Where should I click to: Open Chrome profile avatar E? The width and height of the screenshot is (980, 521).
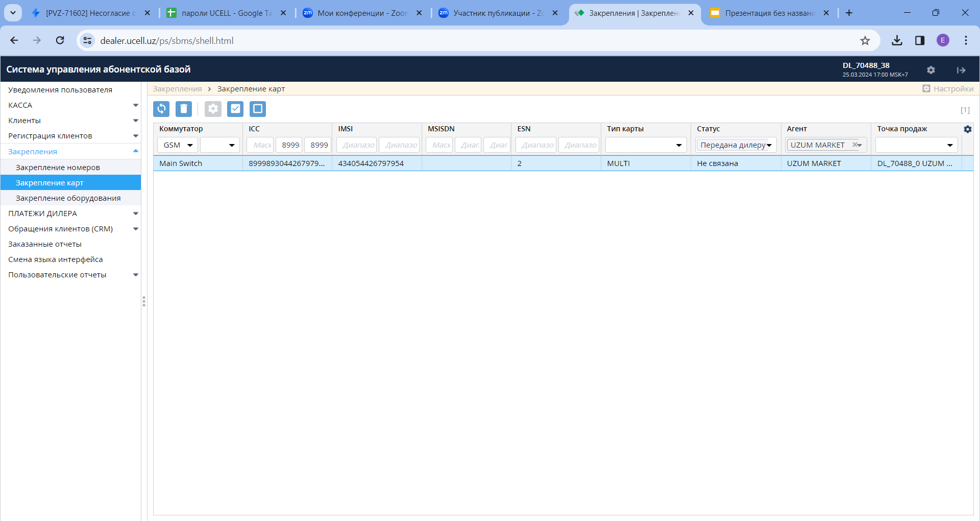point(943,41)
